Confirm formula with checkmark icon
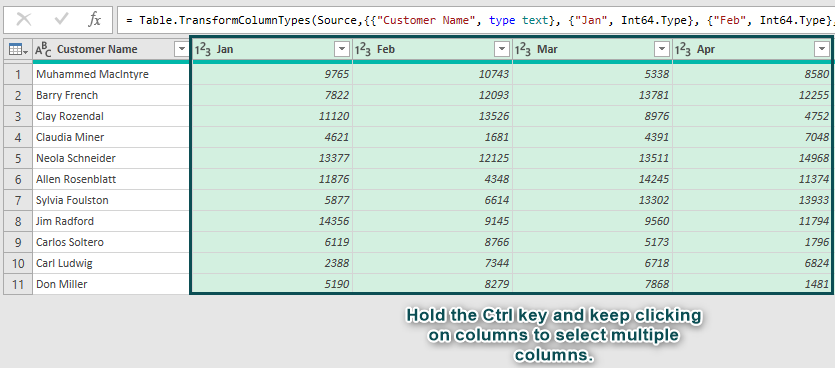The height and width of the screenshot is (368, 835). (x=62, y=20)
